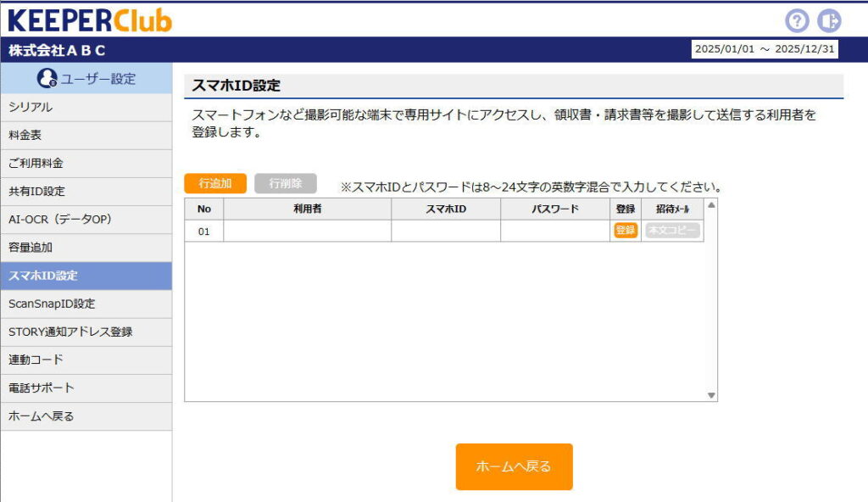Click the 利用者 input field in row 01
This screenshot has height=502, width=868.
pos(307,231)
